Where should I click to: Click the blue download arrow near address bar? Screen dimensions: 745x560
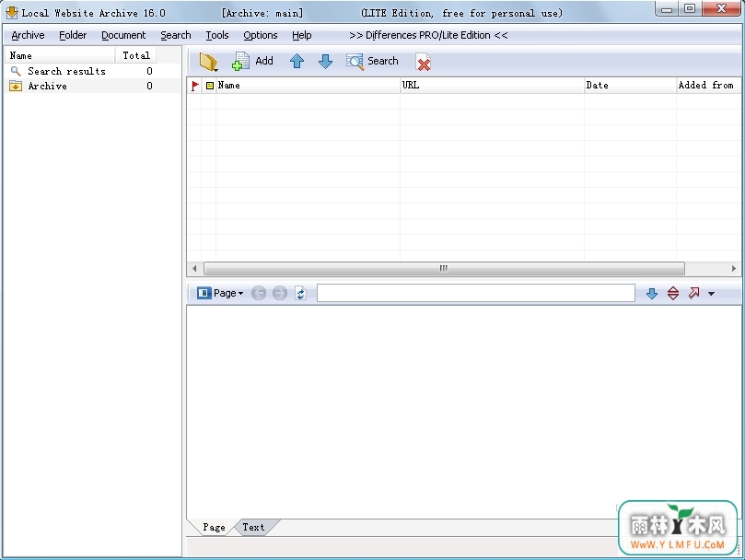coord(652,293)
